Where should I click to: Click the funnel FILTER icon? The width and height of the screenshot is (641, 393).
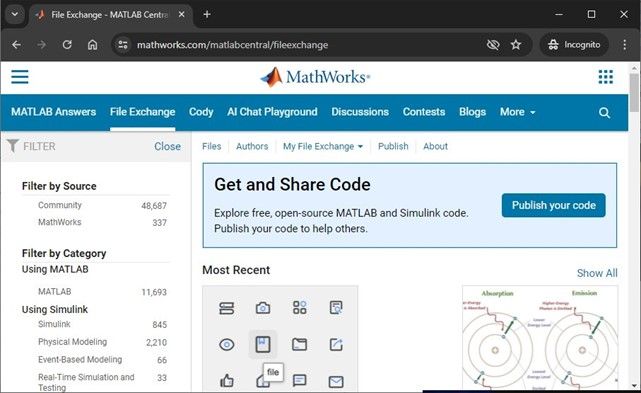click(13, 146)
